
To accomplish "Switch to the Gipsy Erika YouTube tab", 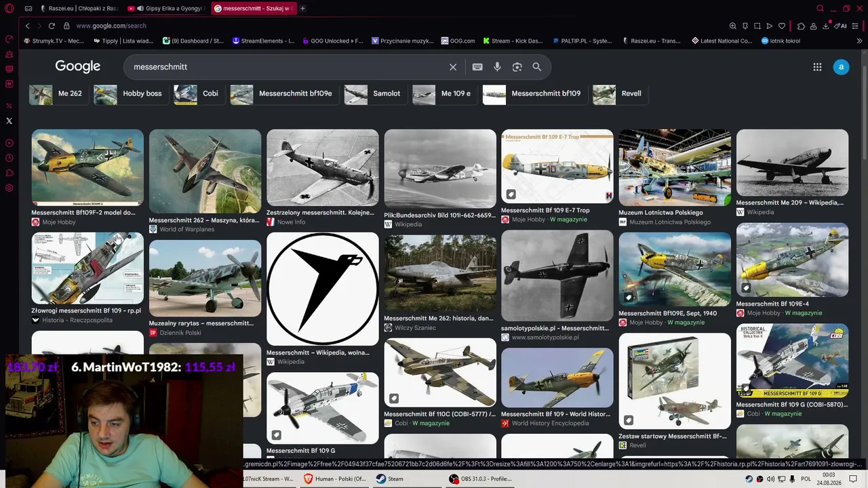I will point(166,9).
